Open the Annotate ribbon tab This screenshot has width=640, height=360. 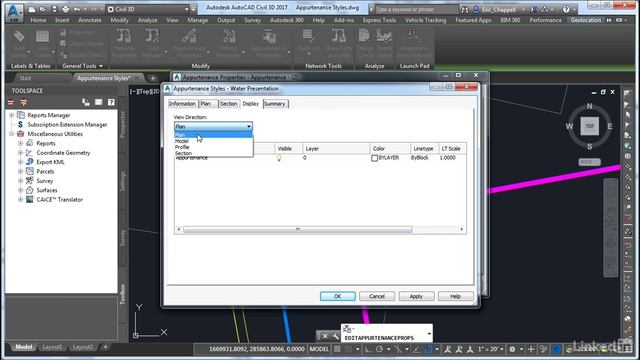[90, 20]
